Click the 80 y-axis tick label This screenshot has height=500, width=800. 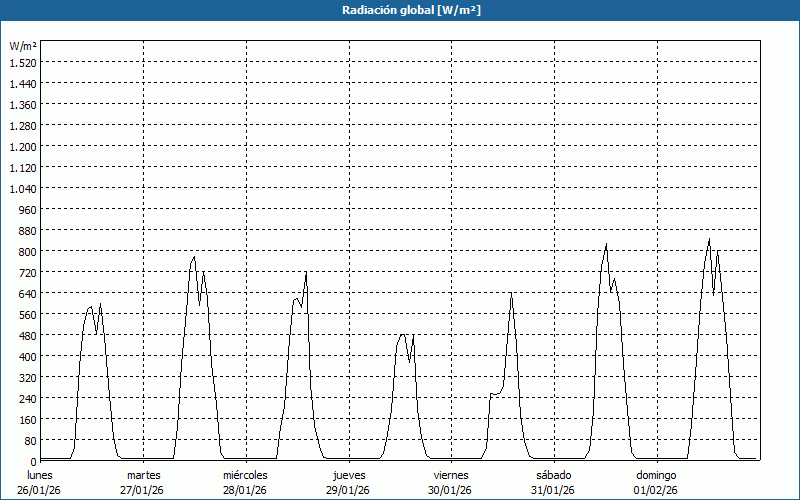(x=29, y=441)
